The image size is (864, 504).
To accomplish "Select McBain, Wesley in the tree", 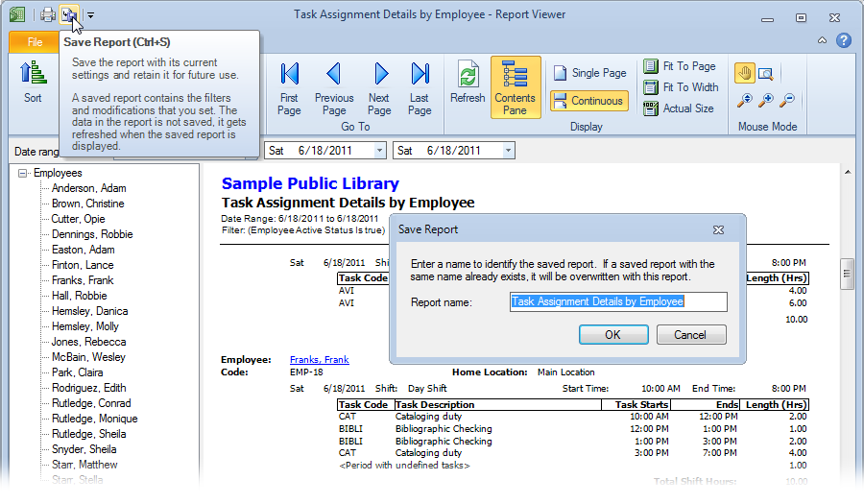I will [88, 357].
